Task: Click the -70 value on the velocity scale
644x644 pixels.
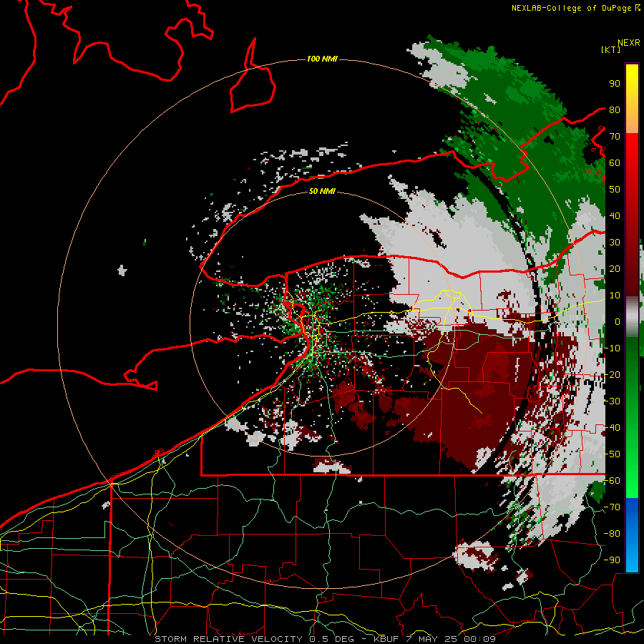Action: click(x=612, y=507)
